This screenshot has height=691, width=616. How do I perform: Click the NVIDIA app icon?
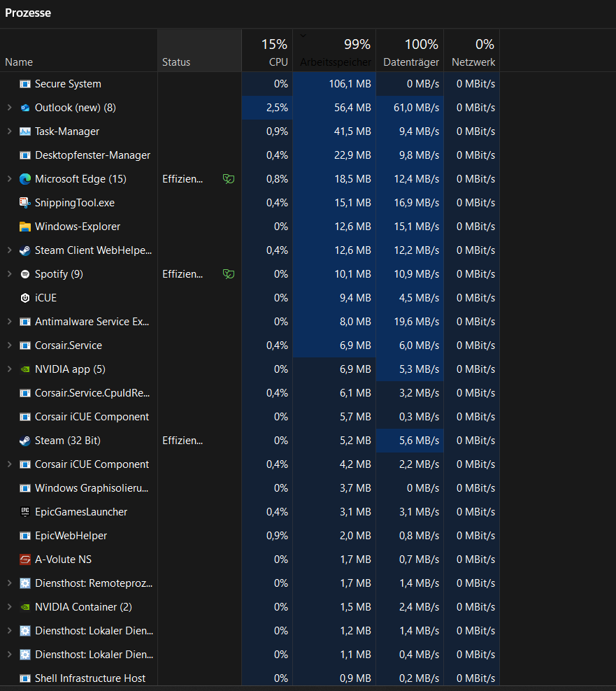coord(25,369)
